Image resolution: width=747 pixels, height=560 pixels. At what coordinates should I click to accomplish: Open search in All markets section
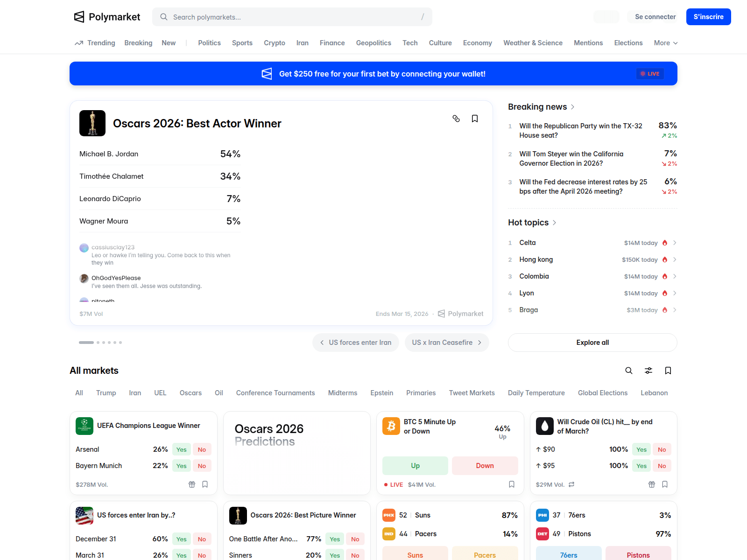click(x=629, y=371)
